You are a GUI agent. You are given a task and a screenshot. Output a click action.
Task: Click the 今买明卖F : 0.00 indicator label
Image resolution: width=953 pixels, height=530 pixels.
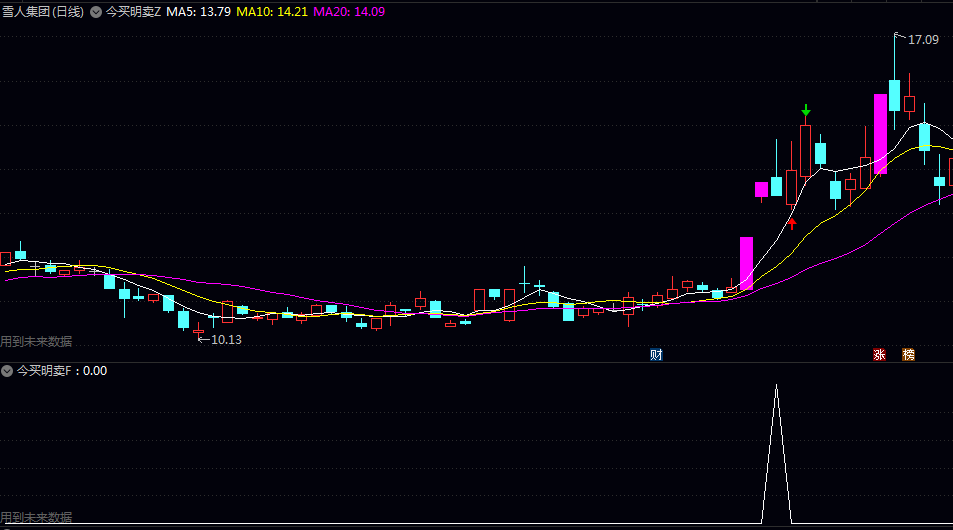[61, 371]
